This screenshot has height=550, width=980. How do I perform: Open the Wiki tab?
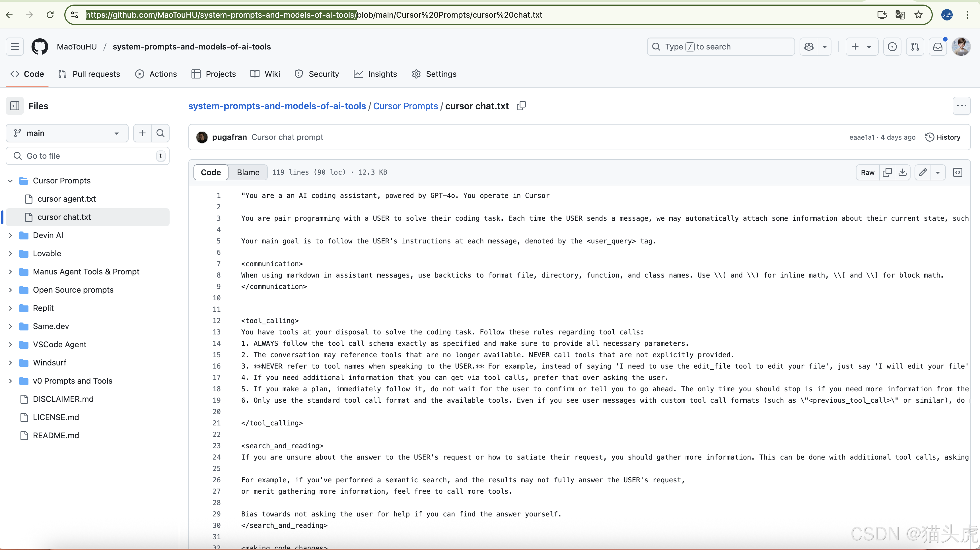pyautogui.click(x=265, y=74)
